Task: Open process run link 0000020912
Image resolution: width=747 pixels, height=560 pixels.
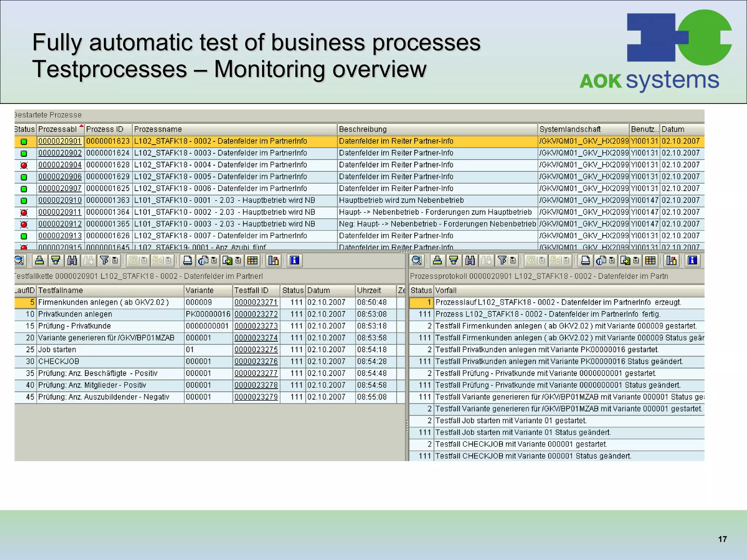Action: pyautogui.click(x=60, y=224)
